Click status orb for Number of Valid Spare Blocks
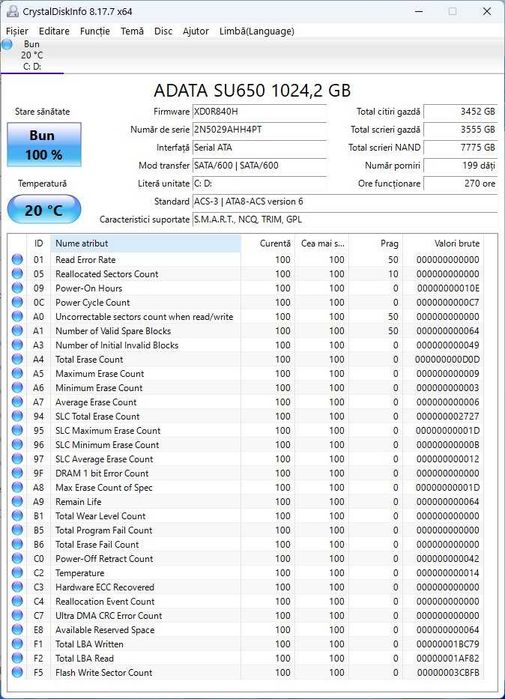Viewport: 505px width, 699px height. click(x=17, y=331)
